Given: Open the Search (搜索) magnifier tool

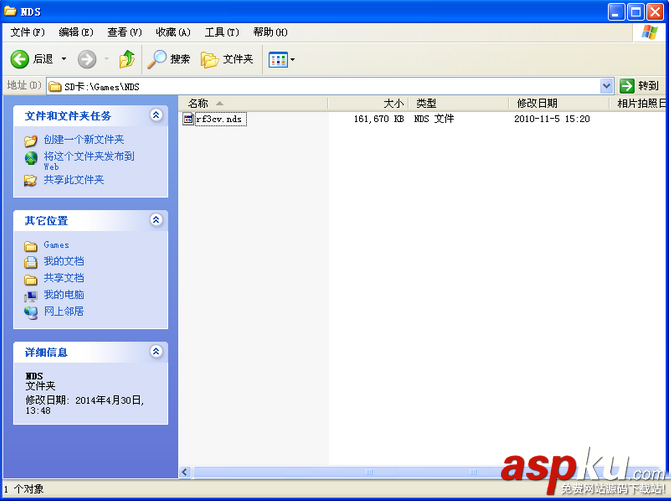Looking at the screenshot, I should point(169,59).
